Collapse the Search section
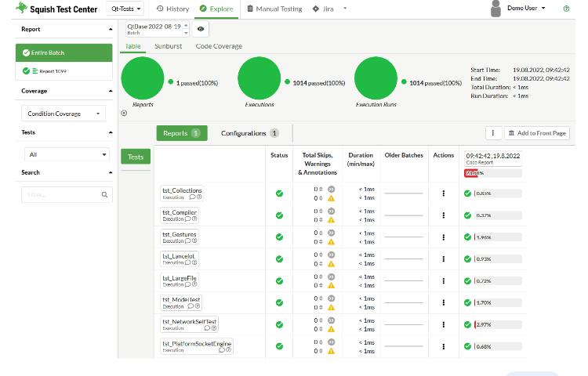This screenshot has width=588, height=376. pyautogui.click(x=111, y=172)
